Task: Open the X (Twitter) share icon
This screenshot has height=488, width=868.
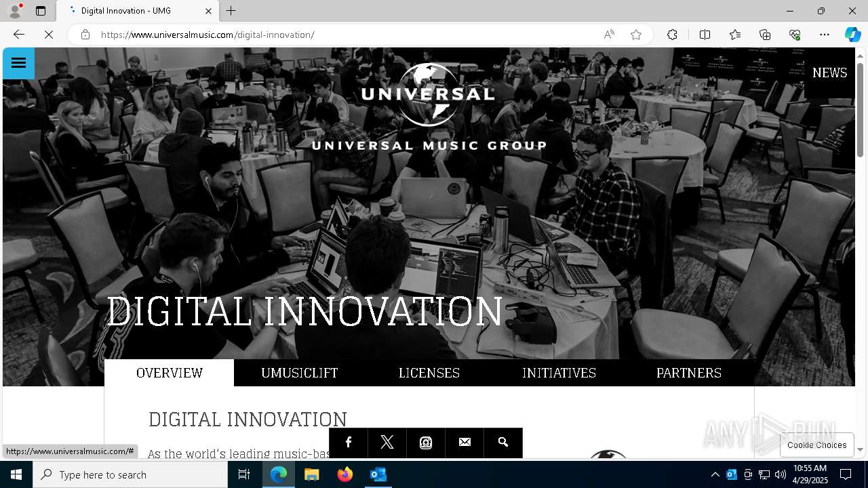Action: coord(387,443)
